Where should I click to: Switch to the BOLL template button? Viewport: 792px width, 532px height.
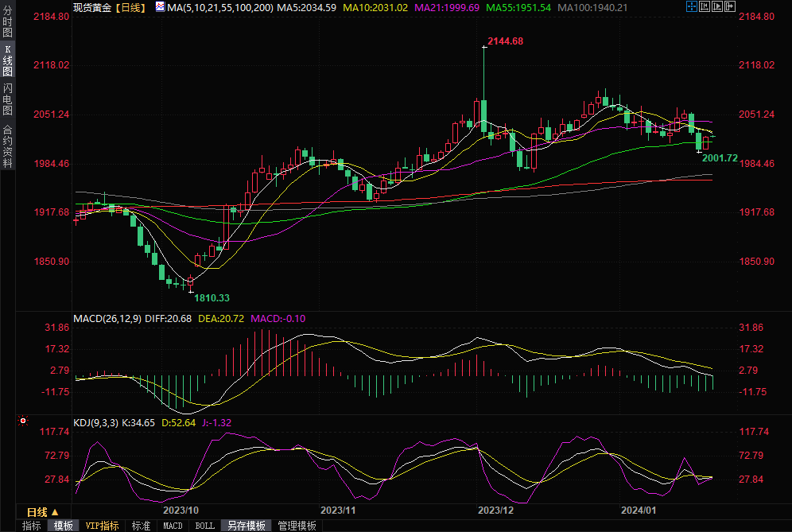204,526
